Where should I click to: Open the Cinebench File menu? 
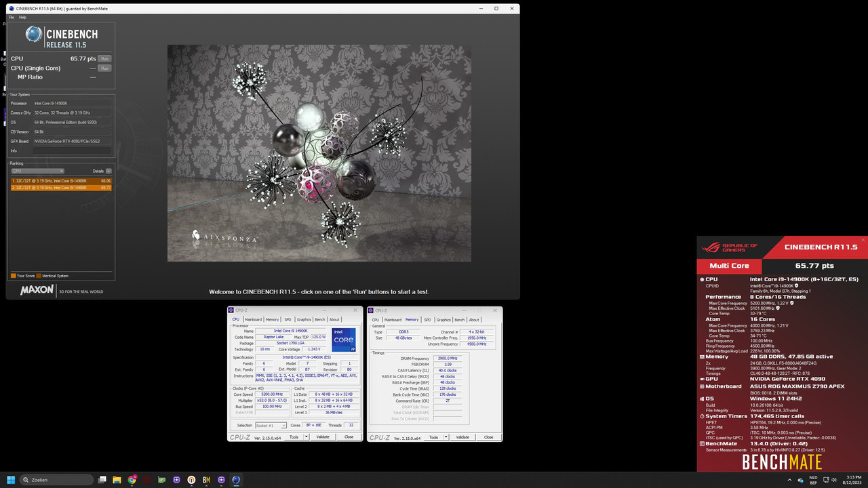12,17
